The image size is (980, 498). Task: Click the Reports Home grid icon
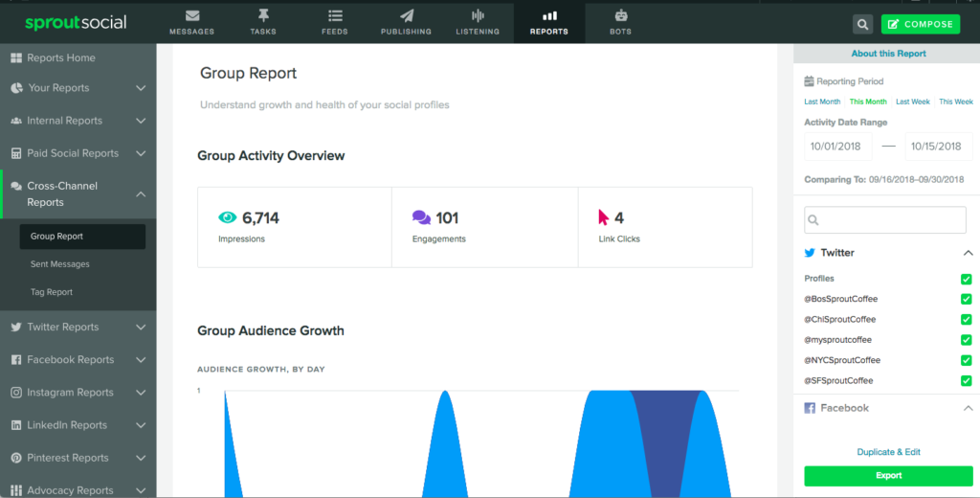click(16, 58)
